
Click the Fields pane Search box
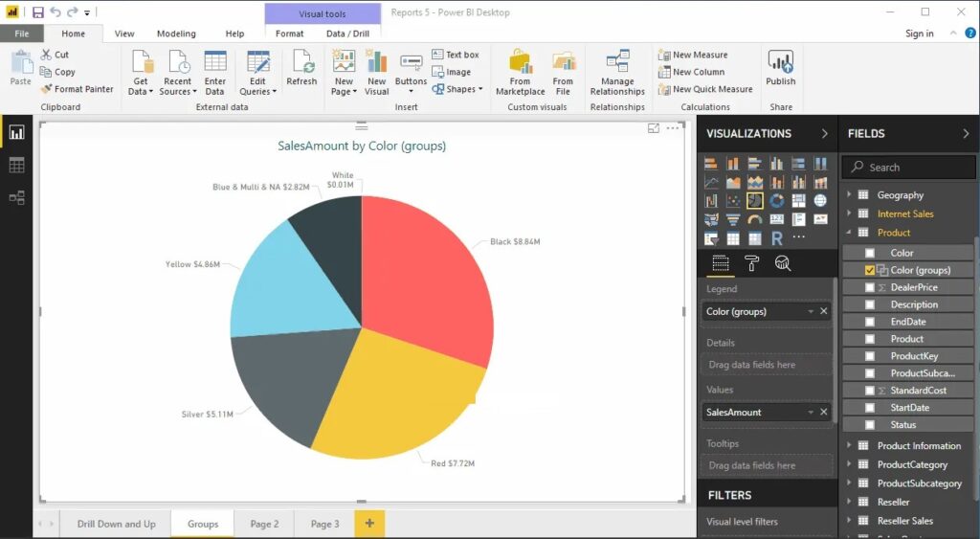tap(908, 168)
